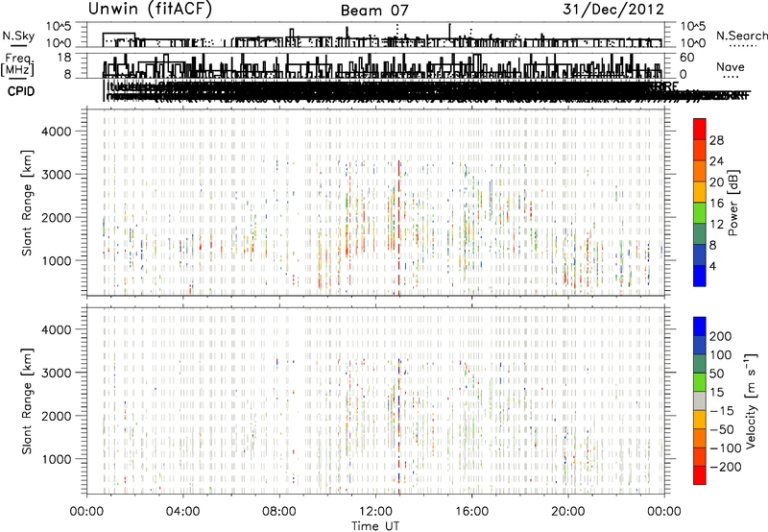Click the red top segment of Power colorbar
The width and height of the screenshot is (768, 532).
700,129
